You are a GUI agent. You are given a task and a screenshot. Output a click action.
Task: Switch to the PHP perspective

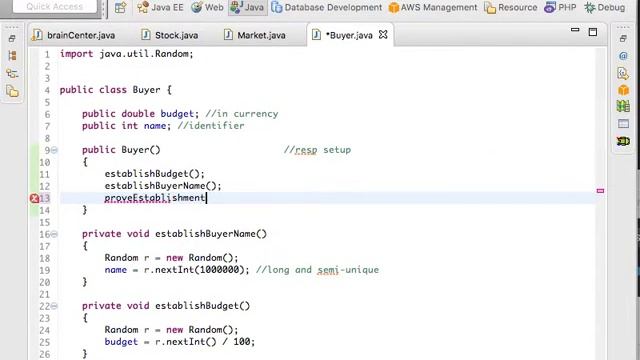pos(560,7)
